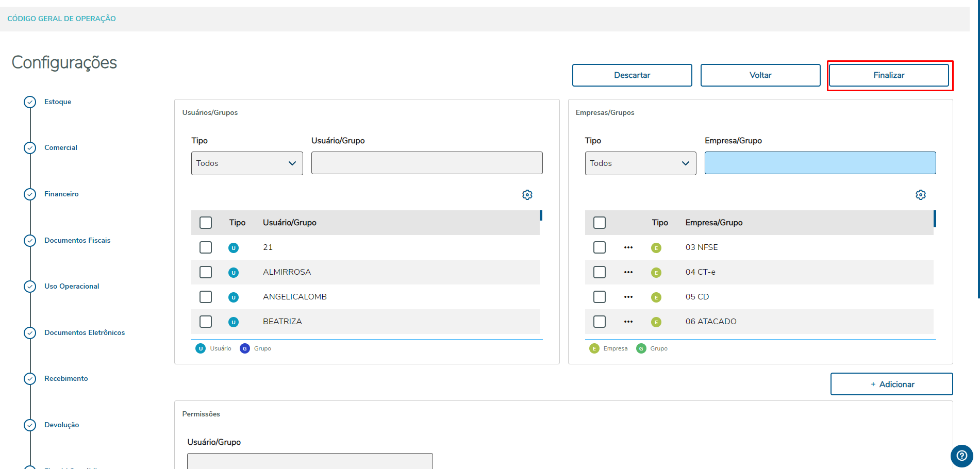Expand the Tipo dropdown under Usuários/Grupos
The width and height of the screenshot is (980, 469).
coord(247,163)
